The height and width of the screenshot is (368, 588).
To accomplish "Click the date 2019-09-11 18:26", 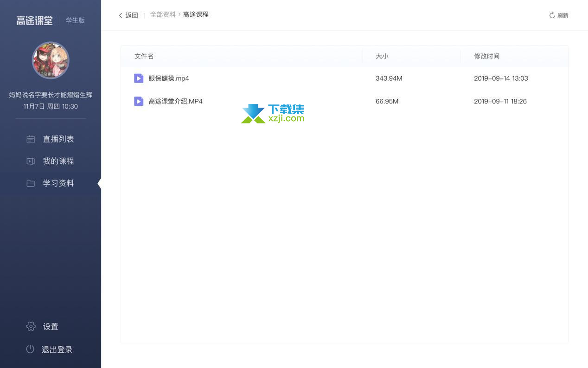I will coord(500,101).
